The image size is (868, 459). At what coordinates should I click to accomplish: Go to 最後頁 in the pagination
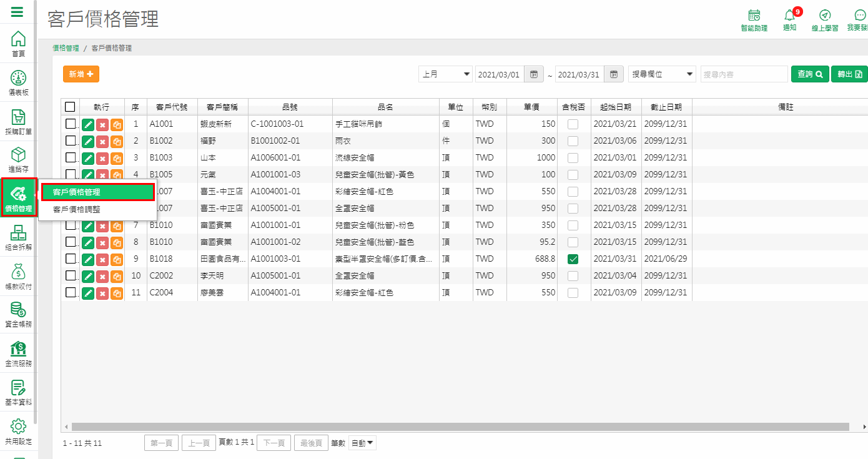[311, 443]
